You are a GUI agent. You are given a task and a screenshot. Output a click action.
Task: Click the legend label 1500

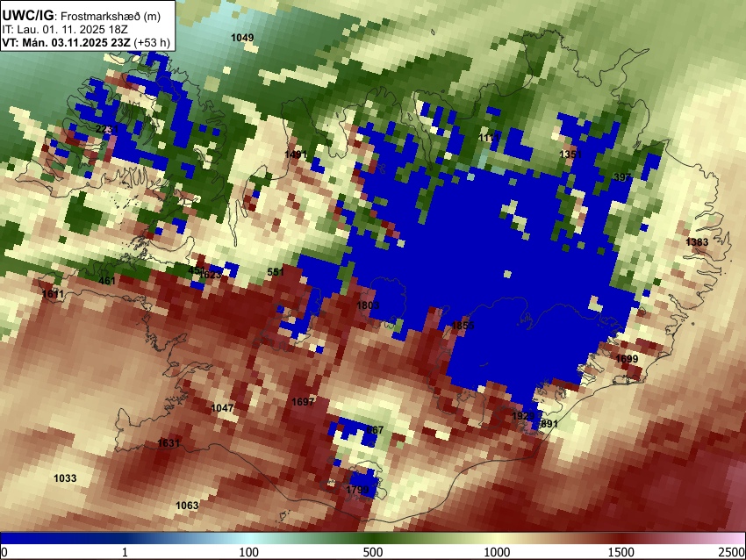[621, 552]
